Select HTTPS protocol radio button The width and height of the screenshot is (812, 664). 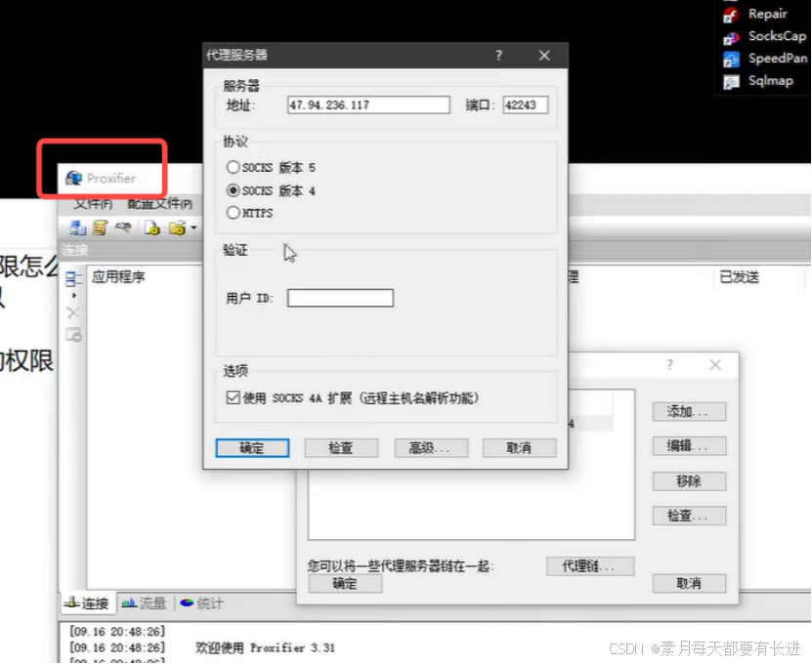click(233, 213)
